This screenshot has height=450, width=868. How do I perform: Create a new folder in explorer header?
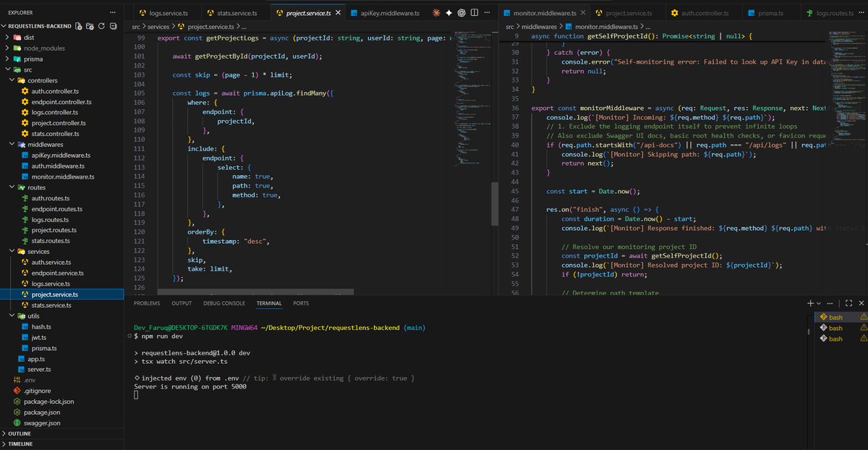(88, 25)
